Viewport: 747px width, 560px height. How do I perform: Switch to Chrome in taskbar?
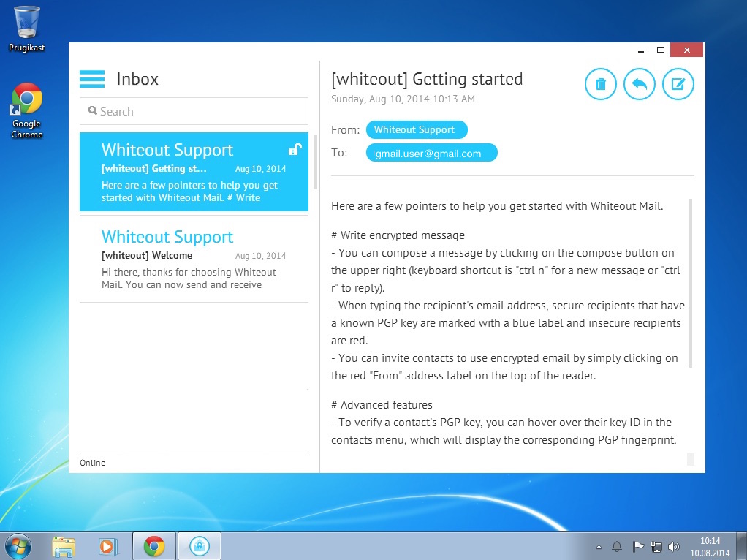[154, 546]
